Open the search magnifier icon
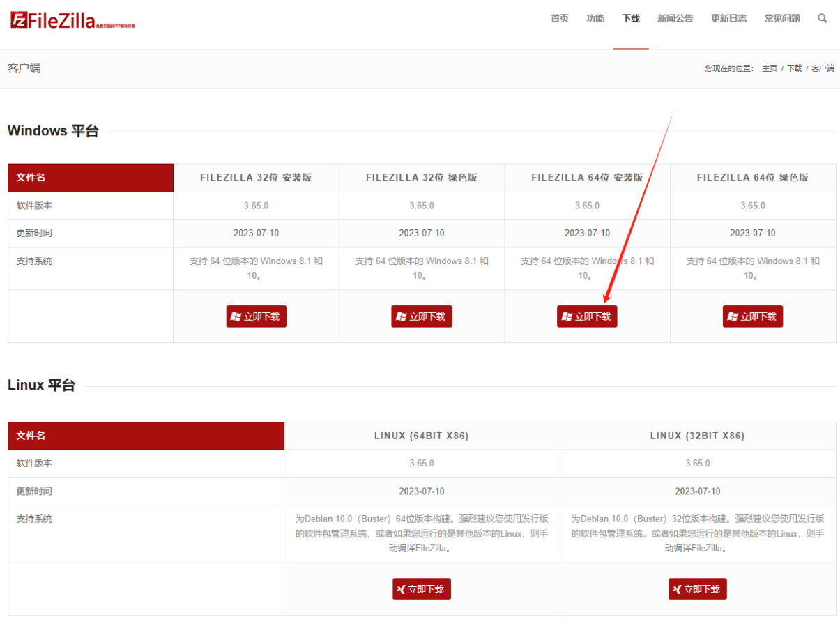Screen dimensions: 840x619 [x=823, y=19]
